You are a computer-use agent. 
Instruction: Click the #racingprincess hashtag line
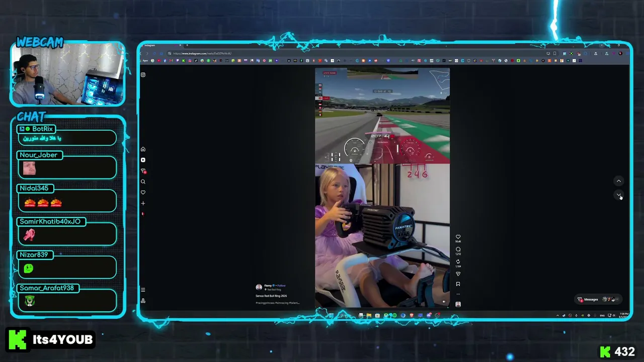tap(277, 303)
